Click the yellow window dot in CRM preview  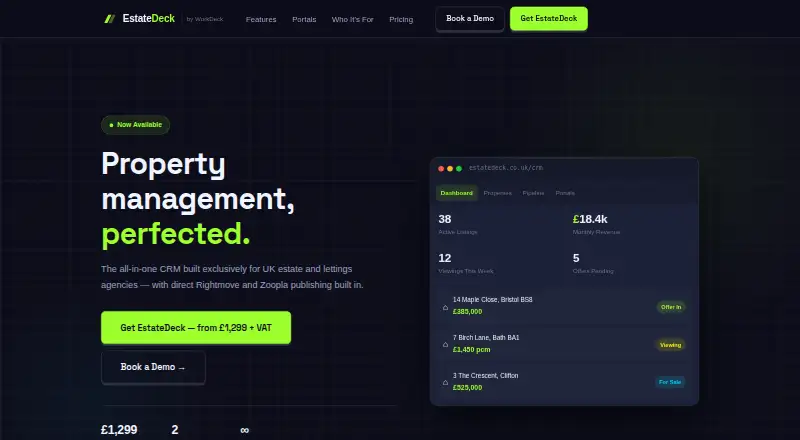450,168
